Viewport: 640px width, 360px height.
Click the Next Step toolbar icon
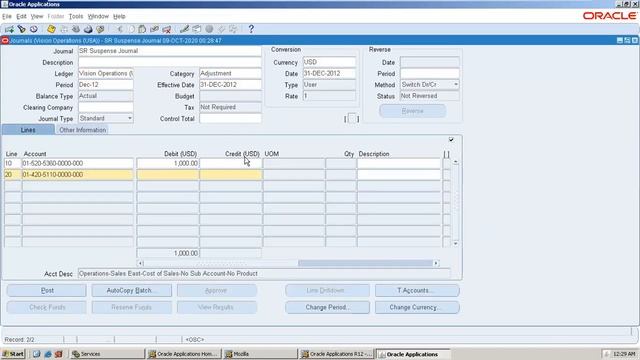pyautogui.click(x=64, y=29)
